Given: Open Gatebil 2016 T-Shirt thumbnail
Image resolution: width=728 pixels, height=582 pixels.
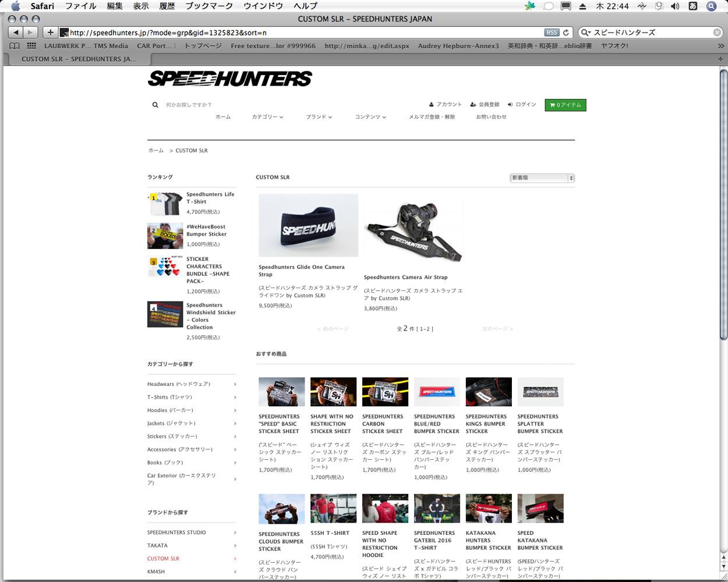Looking at the screenshot, I should (437, 508).
